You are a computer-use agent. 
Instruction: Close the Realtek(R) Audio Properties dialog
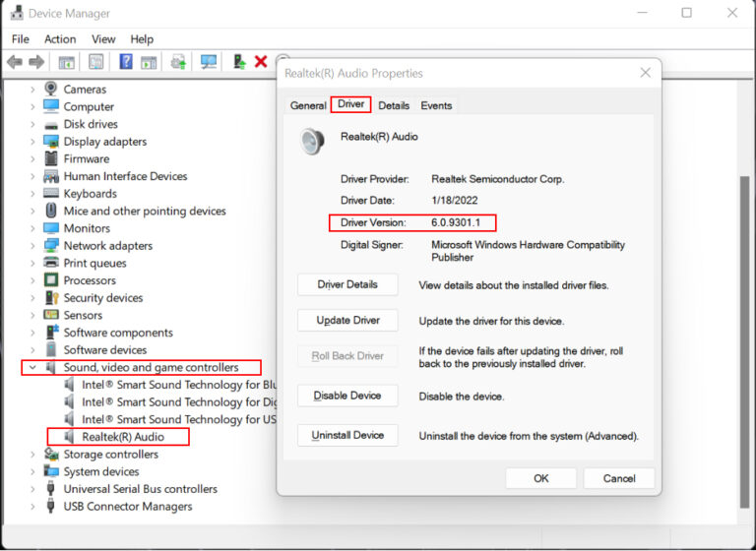point(645,73)
